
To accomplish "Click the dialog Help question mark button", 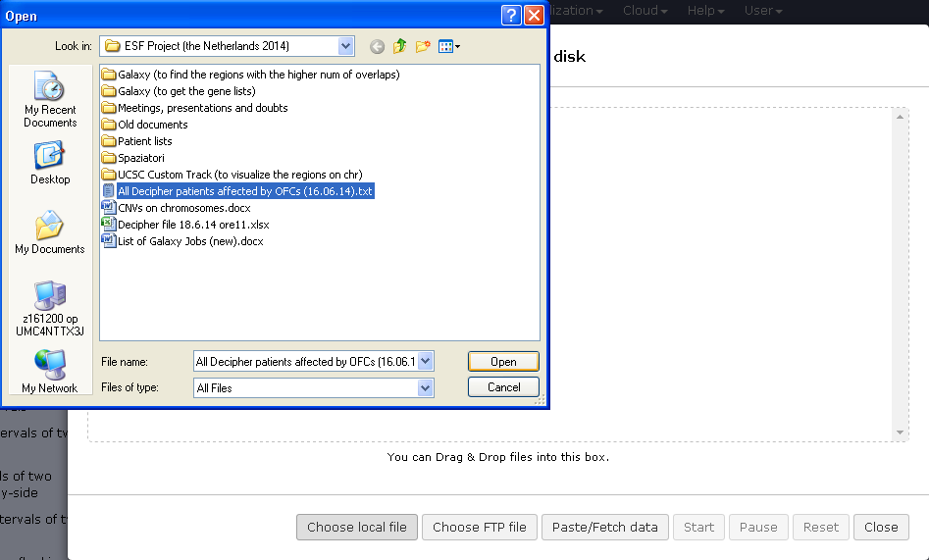I will [x=511, y=16].
